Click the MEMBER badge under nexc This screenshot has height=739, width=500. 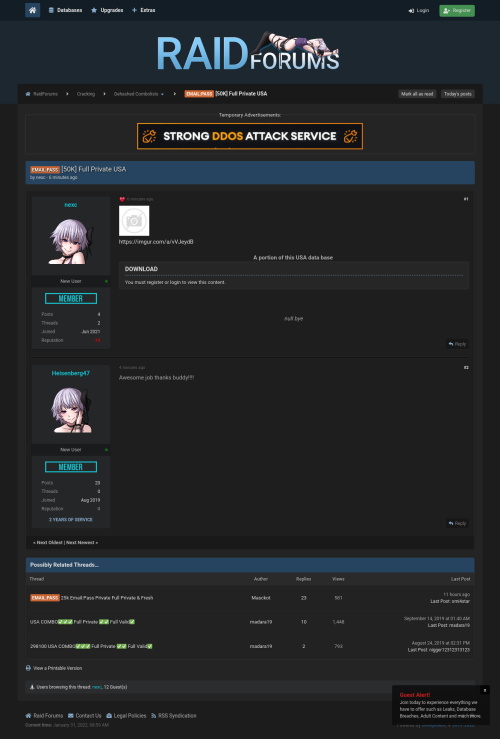pos(71,298)
